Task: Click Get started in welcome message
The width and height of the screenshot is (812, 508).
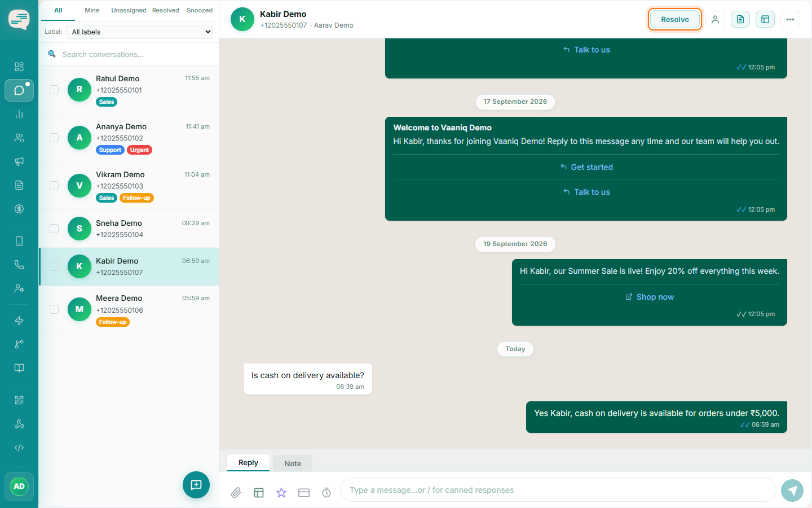Action: pyautogui.click(x=586, y=167)
